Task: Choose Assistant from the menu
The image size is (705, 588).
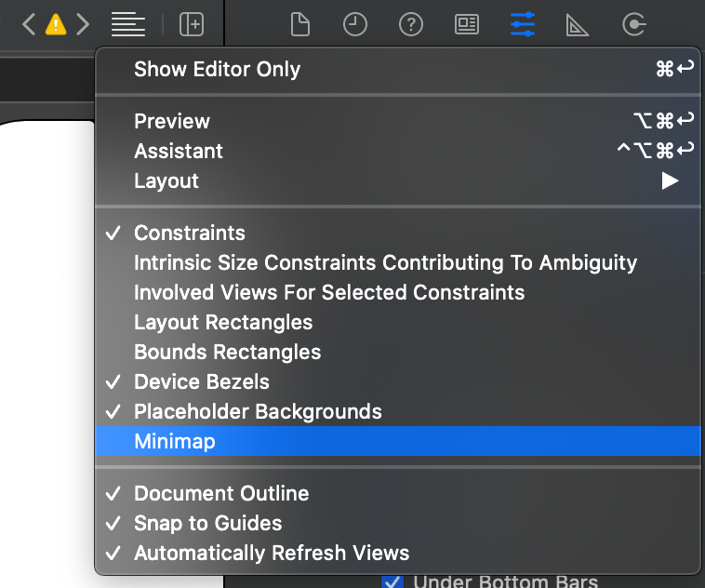Action: point(398,151)
